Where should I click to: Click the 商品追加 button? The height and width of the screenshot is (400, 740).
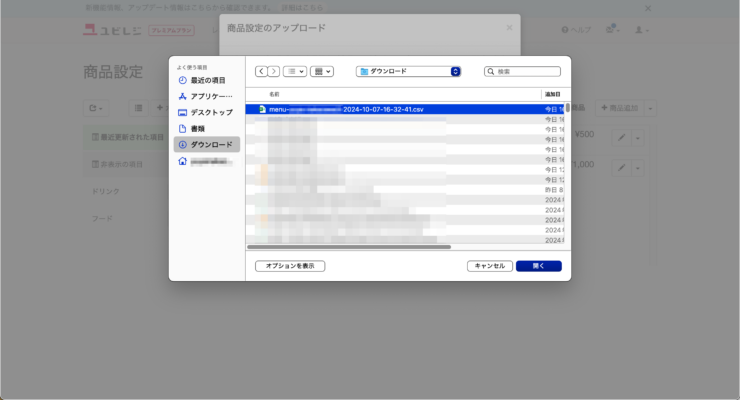click(620, 108)
